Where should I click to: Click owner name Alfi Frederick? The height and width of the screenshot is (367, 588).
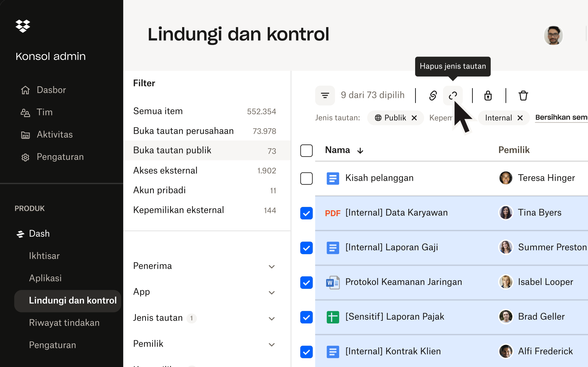coord(546,351)
